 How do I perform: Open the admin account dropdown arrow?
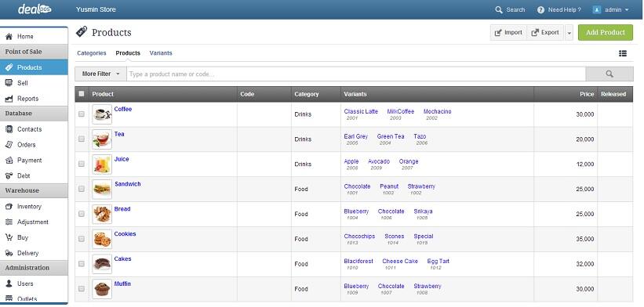(x=627, y=10)
